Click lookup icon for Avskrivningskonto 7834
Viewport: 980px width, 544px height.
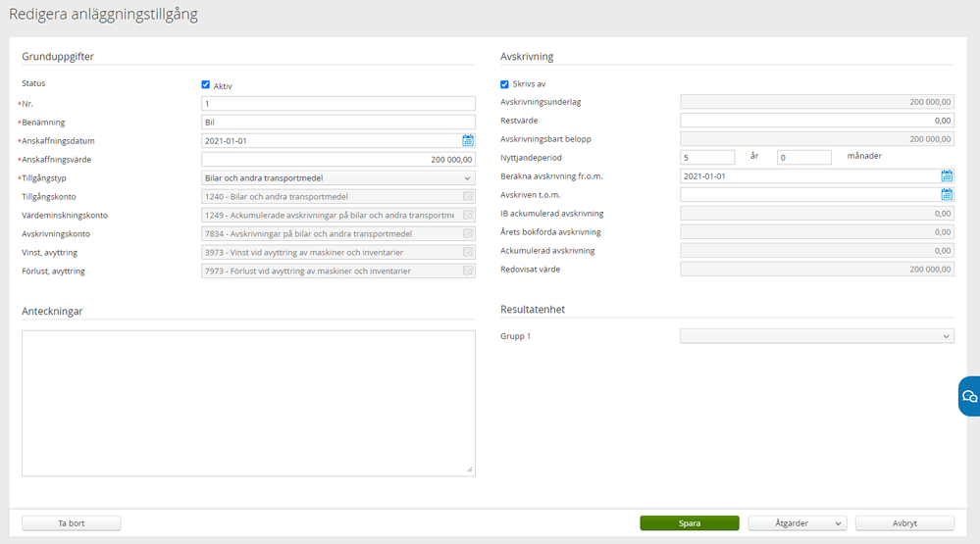[x=468, y=234]
